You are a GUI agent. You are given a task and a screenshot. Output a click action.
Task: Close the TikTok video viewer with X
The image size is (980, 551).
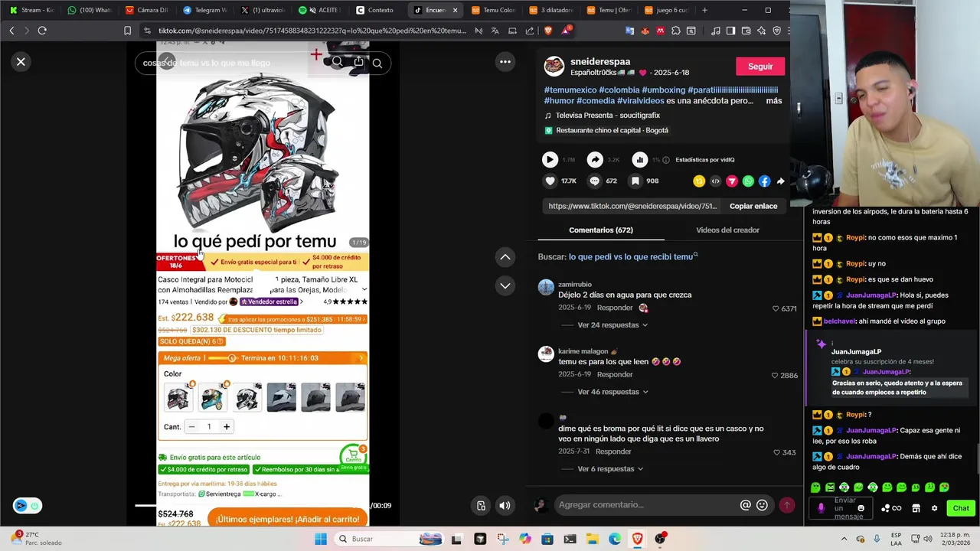(21, 61)
